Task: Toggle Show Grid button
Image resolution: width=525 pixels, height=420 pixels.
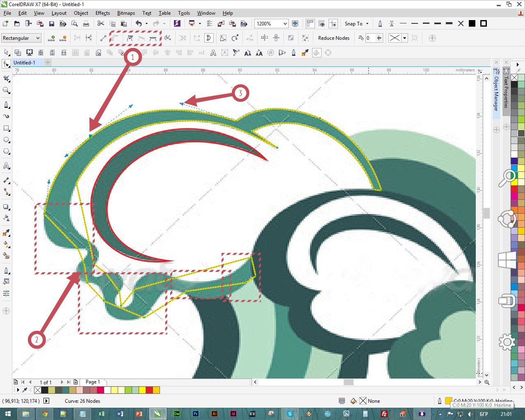Action: (322, 23)
